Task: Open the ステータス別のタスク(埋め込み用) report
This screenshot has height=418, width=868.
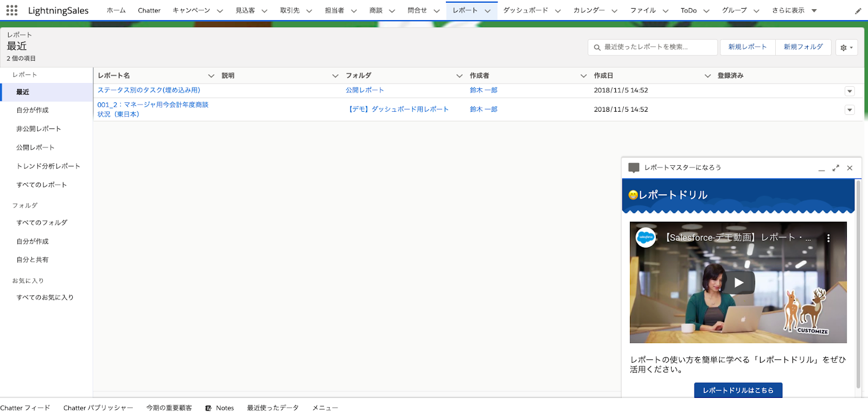Action: click(149, 91)
